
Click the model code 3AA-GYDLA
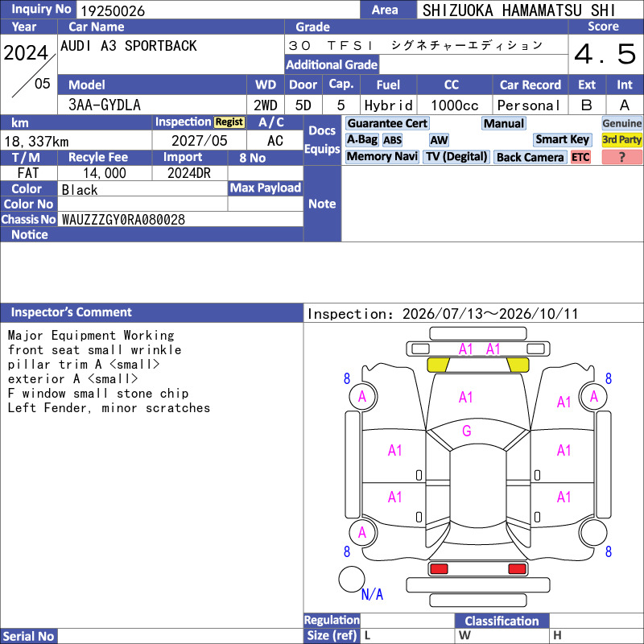(x=105, y=105)
